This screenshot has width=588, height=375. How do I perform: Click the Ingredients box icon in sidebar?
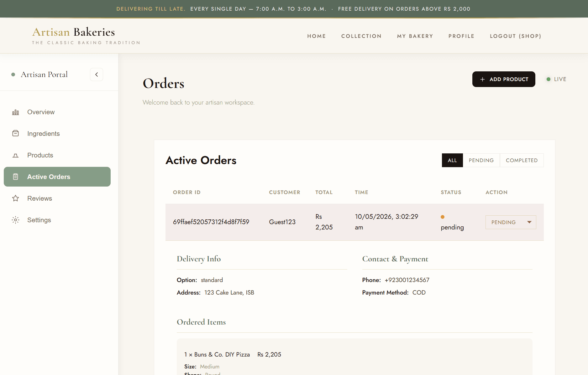pos(15,134)
